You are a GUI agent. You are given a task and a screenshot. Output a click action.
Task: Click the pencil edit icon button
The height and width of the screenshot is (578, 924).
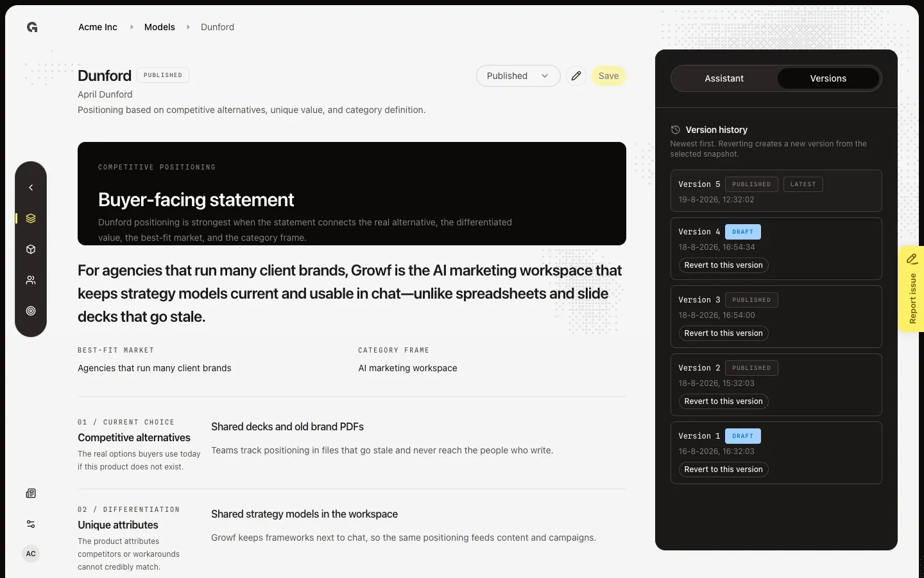click(x=576, y=76)
